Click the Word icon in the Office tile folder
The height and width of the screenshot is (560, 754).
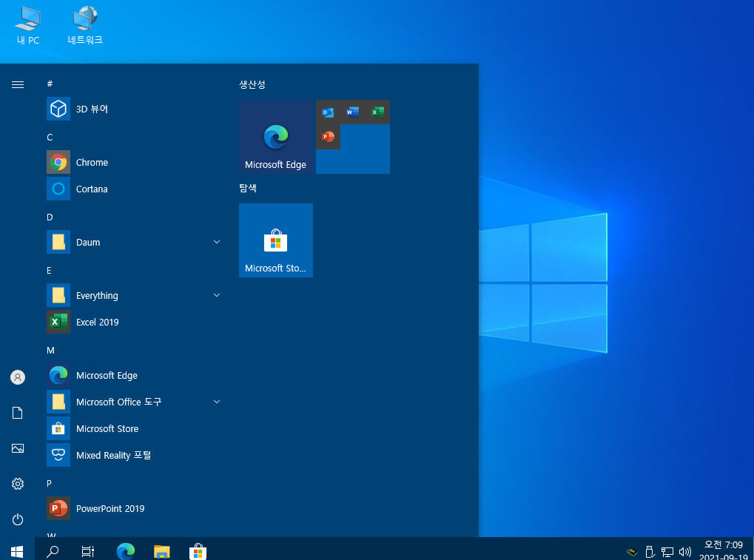tap(352, 112)
